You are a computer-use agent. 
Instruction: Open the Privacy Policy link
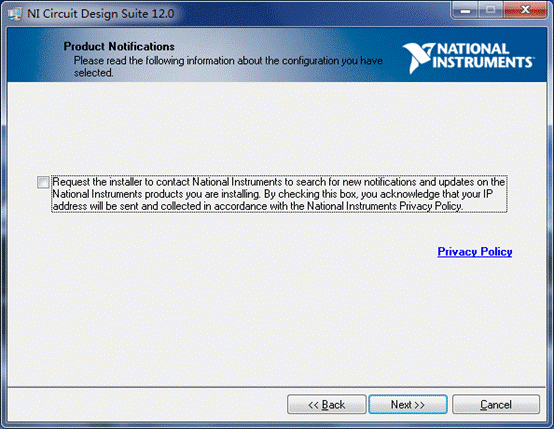click(475, 252)
